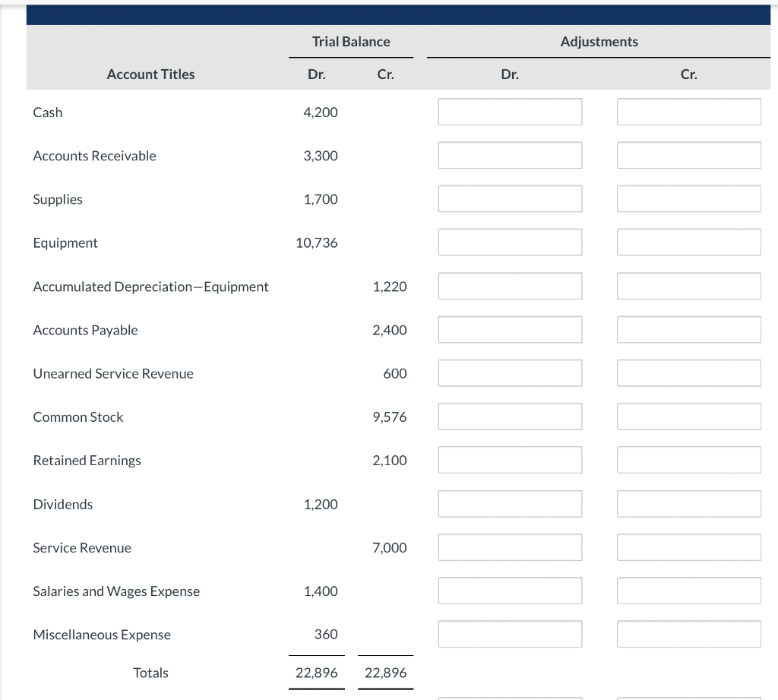This screenshot has width=778, height=700.
Task: Click the Equipment debit adjustment field
Action: point(510,242)
